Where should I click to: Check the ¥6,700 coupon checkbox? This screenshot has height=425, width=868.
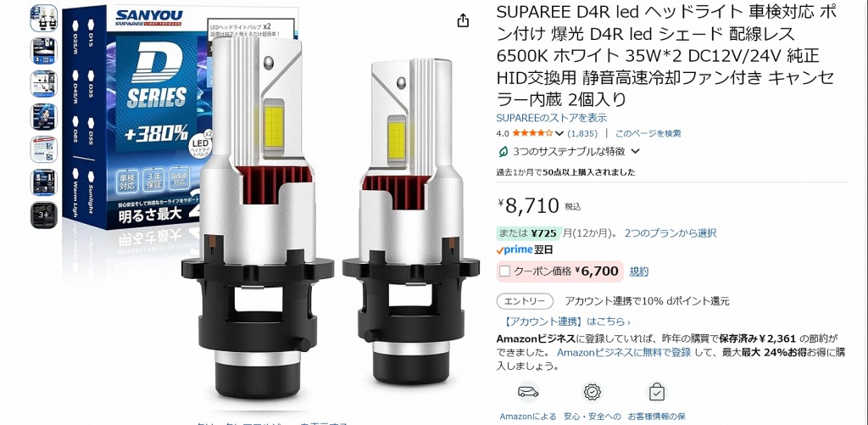[504, 271]
